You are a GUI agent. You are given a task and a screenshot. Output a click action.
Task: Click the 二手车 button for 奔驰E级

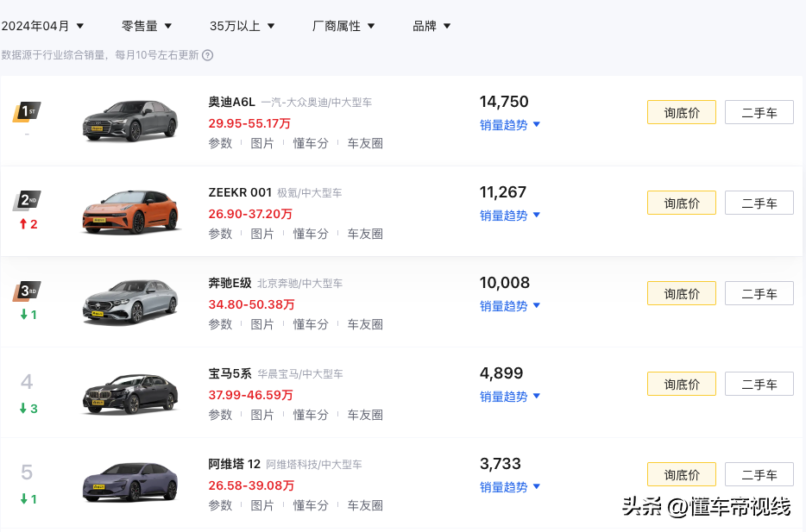coord(759,293)
